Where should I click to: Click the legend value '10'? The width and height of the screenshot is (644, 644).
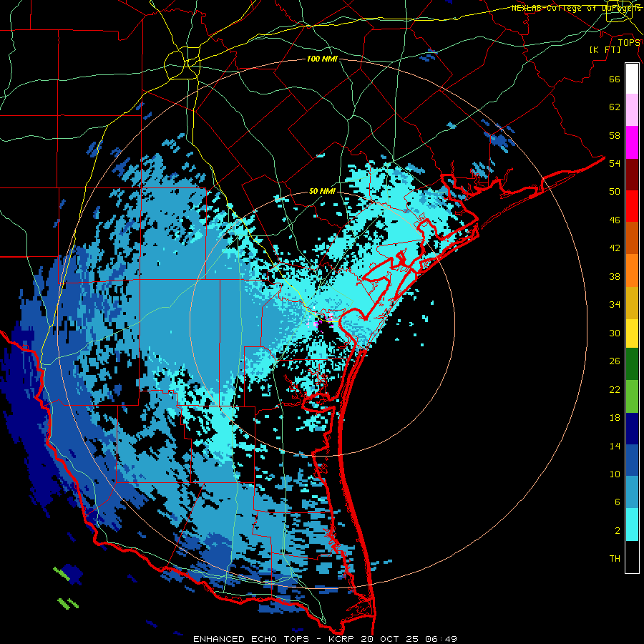point(615,474)
